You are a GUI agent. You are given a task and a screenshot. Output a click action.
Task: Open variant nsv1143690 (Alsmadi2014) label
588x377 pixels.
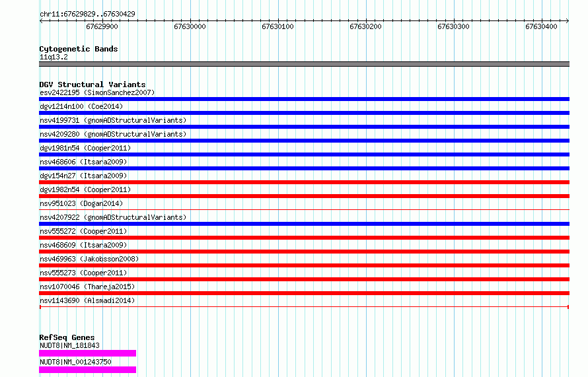point(87,300)
